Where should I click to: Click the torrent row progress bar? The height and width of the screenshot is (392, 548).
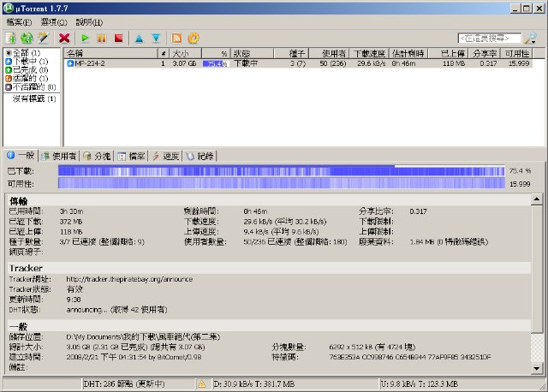point(216,63)
